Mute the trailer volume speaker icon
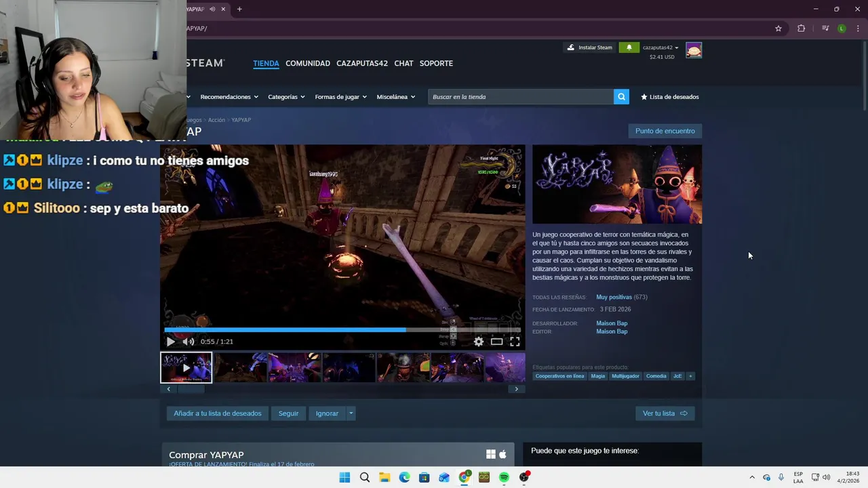868x488 pixels. [x=189, y=342]
